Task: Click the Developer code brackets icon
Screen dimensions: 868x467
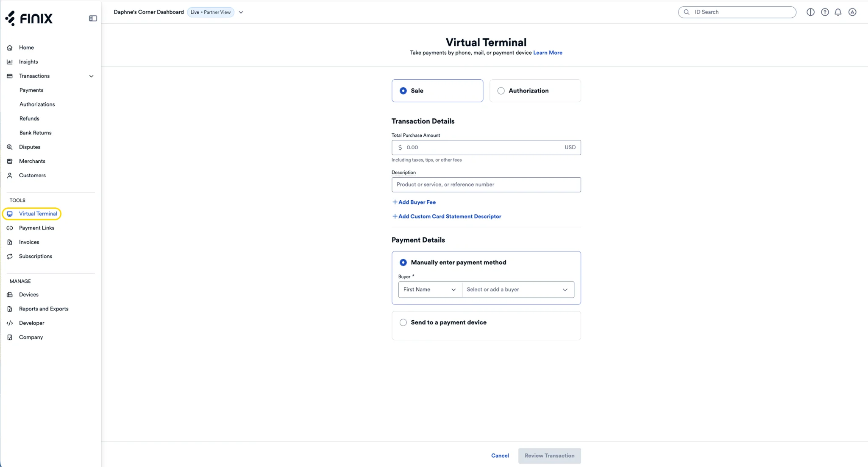Action: [x=10, y=323]
